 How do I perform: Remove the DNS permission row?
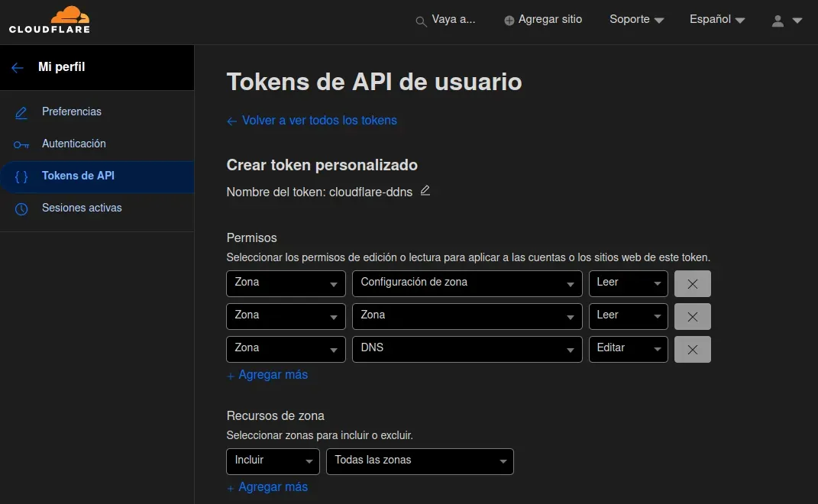pyautogui.click(x=692, y=349)
